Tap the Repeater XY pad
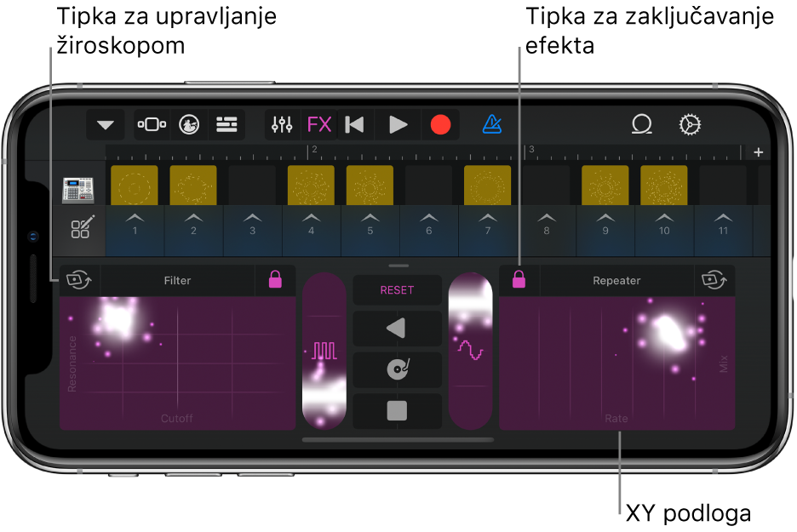Image resolution: width=797 pixels, height=532 pixels. 616,363
